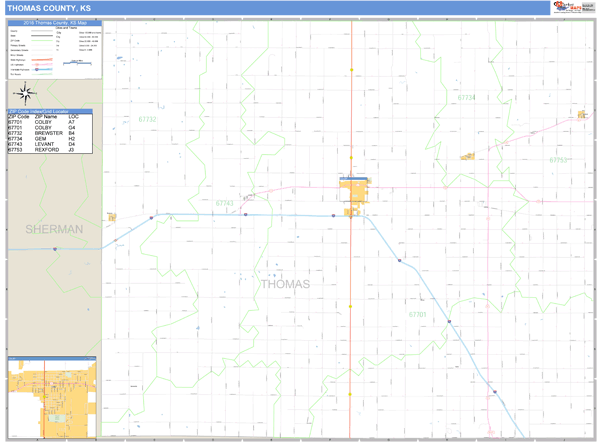The image size is (600, 442).
Task: Click the 'LOC' column header
Action: coord(73,116)
